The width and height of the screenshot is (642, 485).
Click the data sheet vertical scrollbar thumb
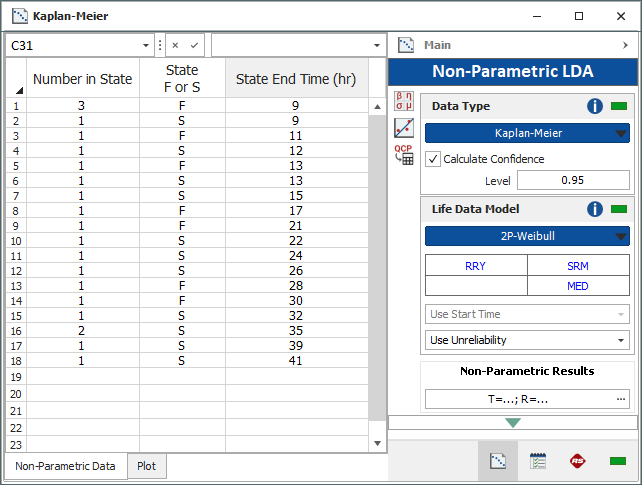pos(378,268)
